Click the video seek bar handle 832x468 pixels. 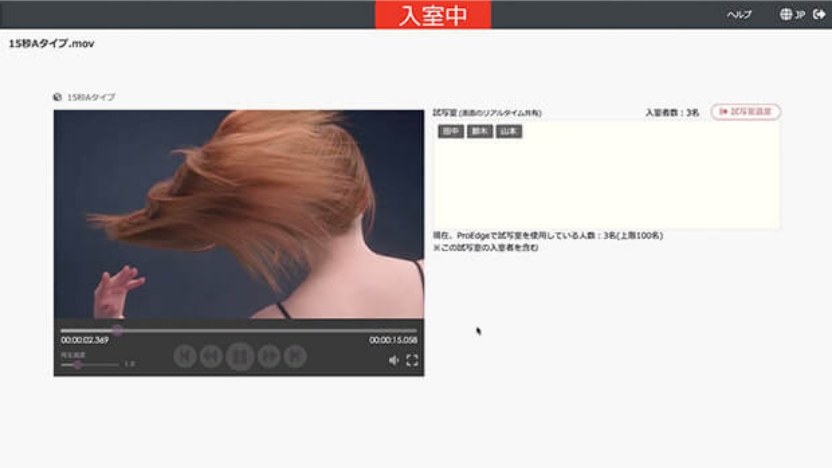point(117,330)
